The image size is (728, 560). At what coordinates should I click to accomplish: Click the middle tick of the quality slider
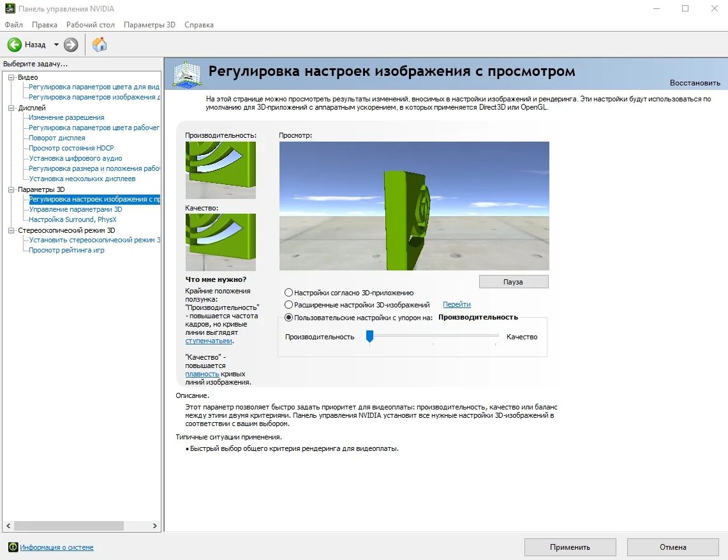(x=433, y=344)
